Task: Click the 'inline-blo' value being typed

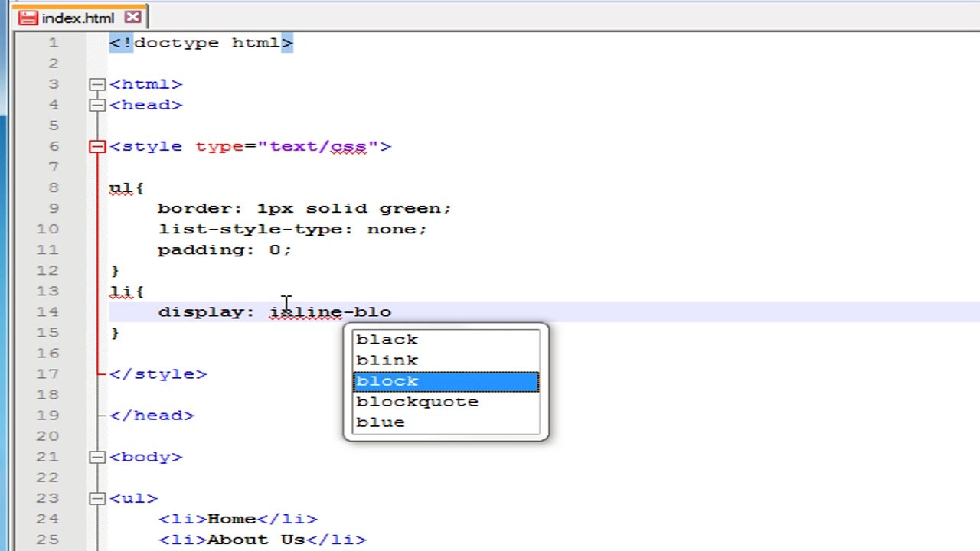Action: [330, 311]
